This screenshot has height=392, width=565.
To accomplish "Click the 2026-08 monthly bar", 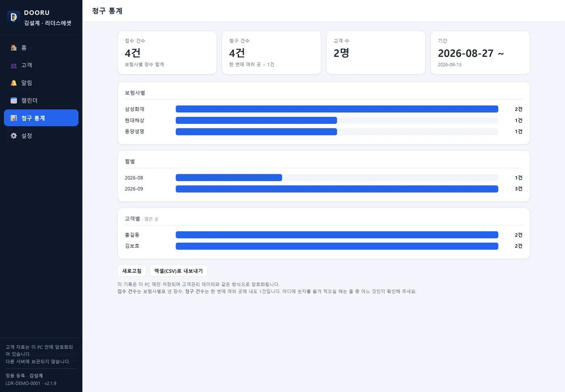I will coord(337,178).
